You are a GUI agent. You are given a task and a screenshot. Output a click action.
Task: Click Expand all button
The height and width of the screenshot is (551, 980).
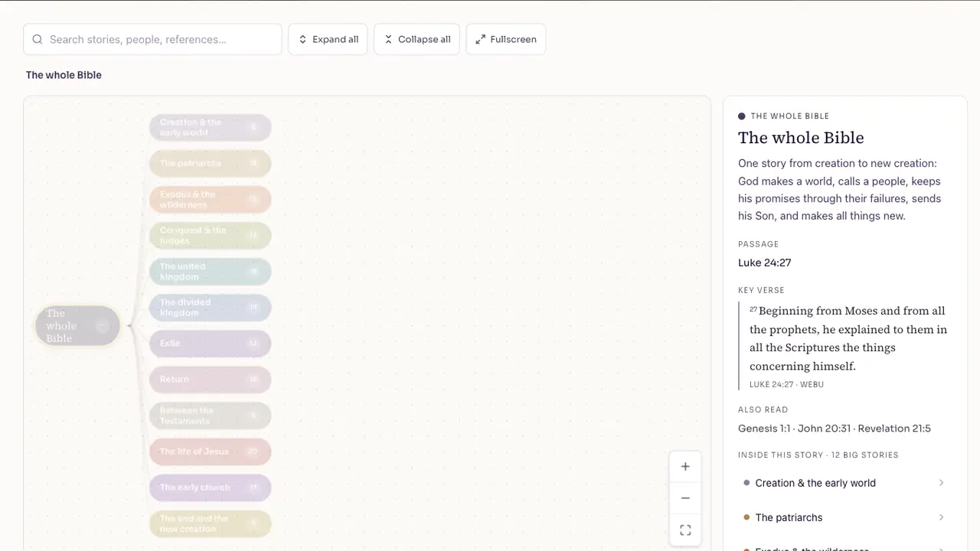(x=328, y=40)
